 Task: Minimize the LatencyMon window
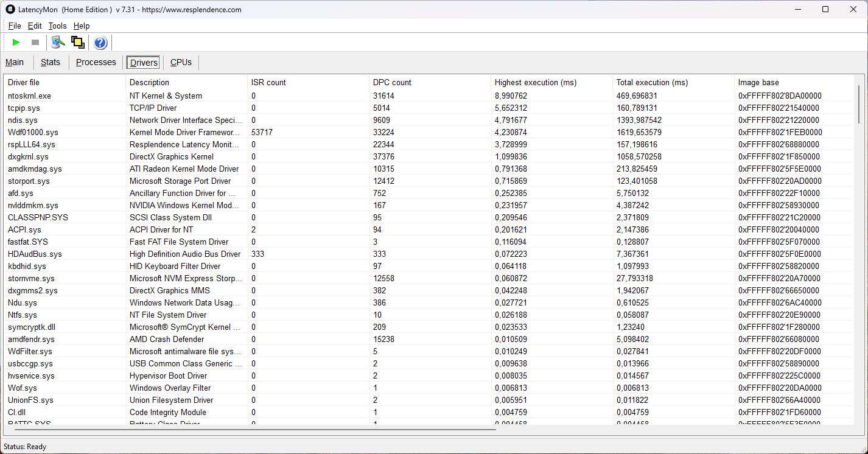(x=797, y=9)
